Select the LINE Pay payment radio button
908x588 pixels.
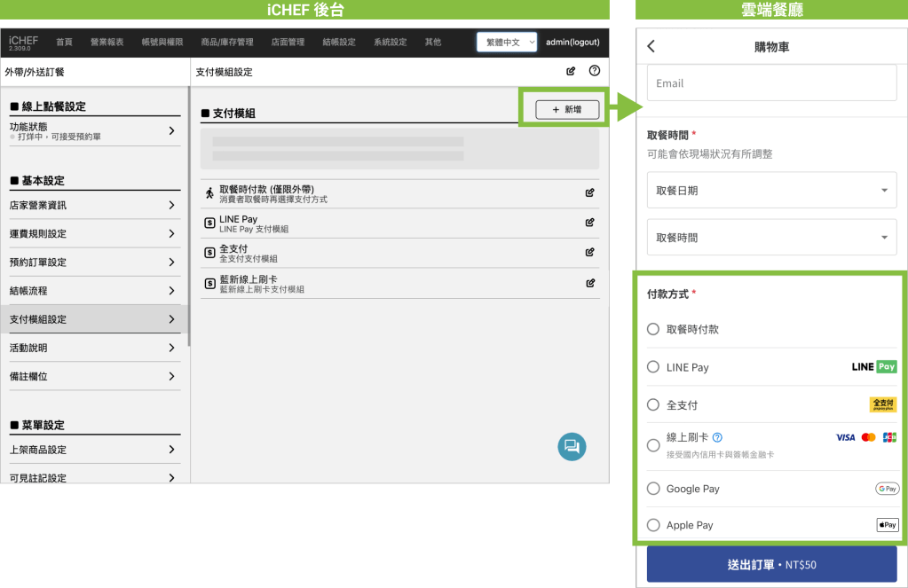pos(653,367)
